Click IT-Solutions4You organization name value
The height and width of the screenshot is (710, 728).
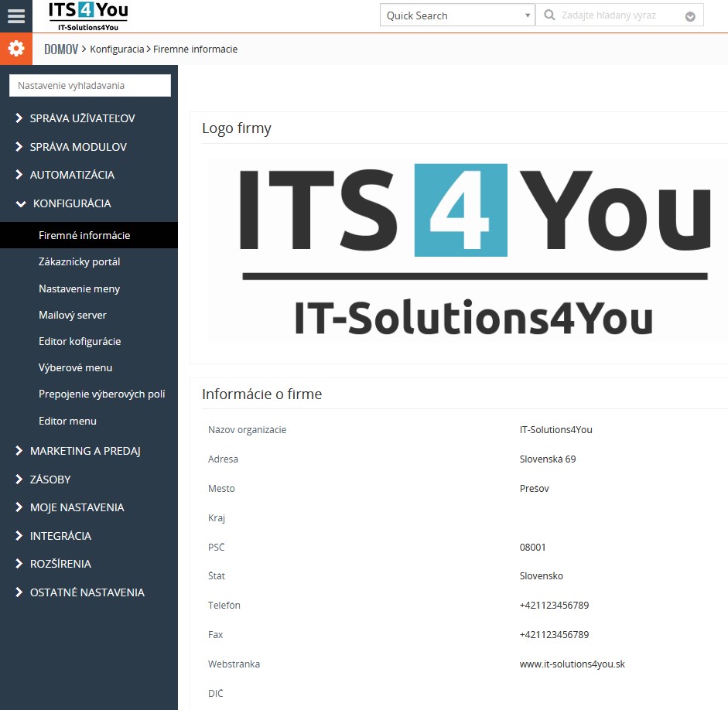pos(555,430)
